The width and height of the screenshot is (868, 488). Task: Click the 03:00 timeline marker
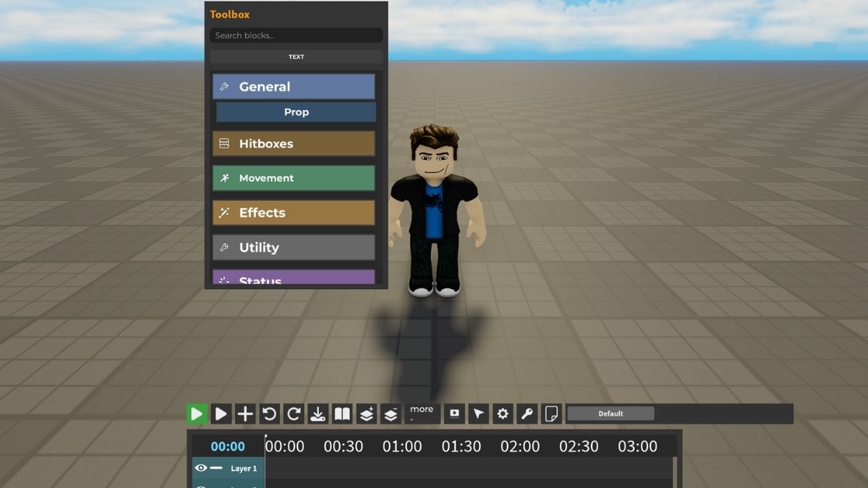point(638,446)
